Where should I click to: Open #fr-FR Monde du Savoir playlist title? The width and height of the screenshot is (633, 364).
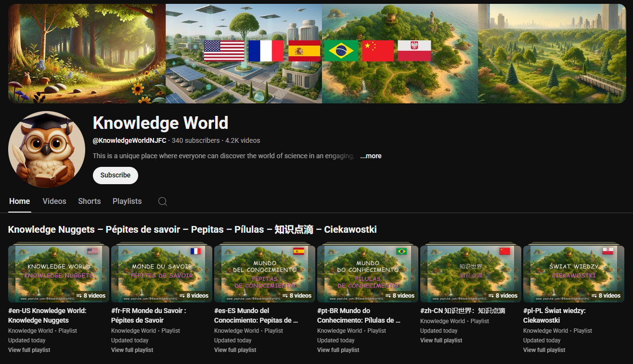tap(149, 315)
